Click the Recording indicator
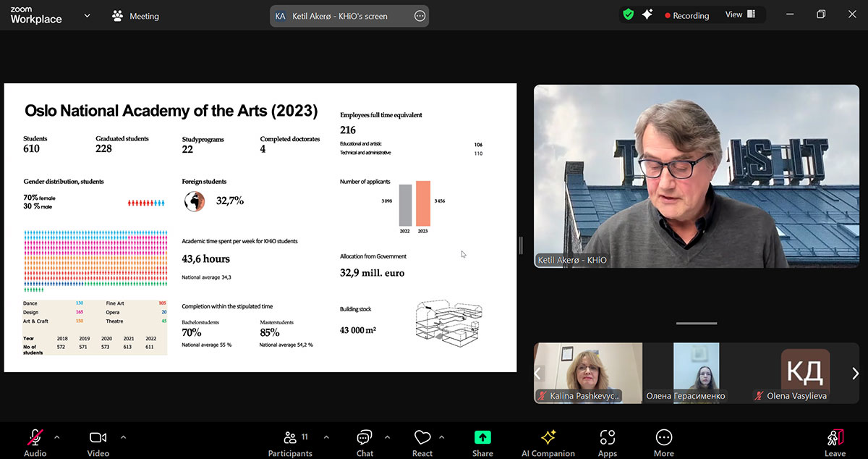The width and height of the screenshot is (868, 459). tap(687, 15)
